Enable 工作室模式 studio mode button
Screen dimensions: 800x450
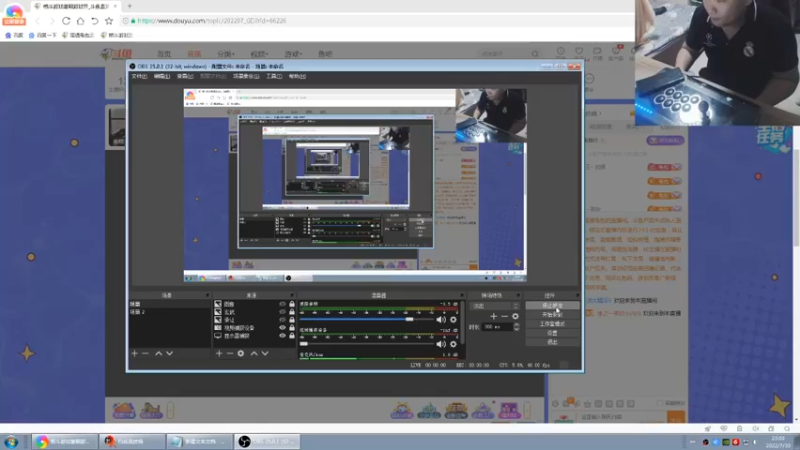pos(553,324)
